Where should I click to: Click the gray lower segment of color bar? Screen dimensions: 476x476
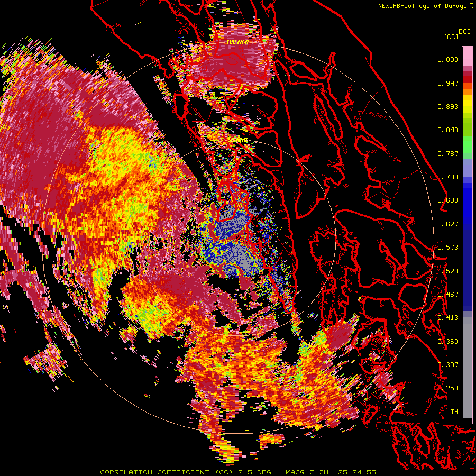tap(467, 368)
